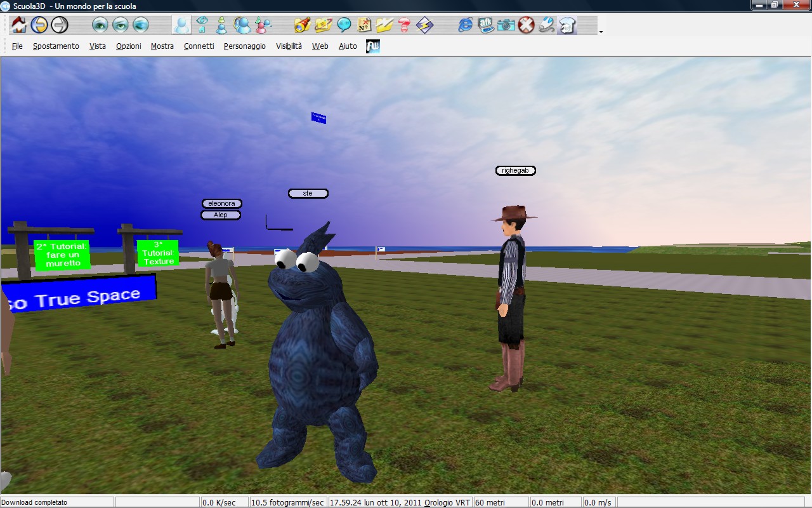Open the telescope icon
This screenshot has height=508, width=812.
tap(303, 25)
